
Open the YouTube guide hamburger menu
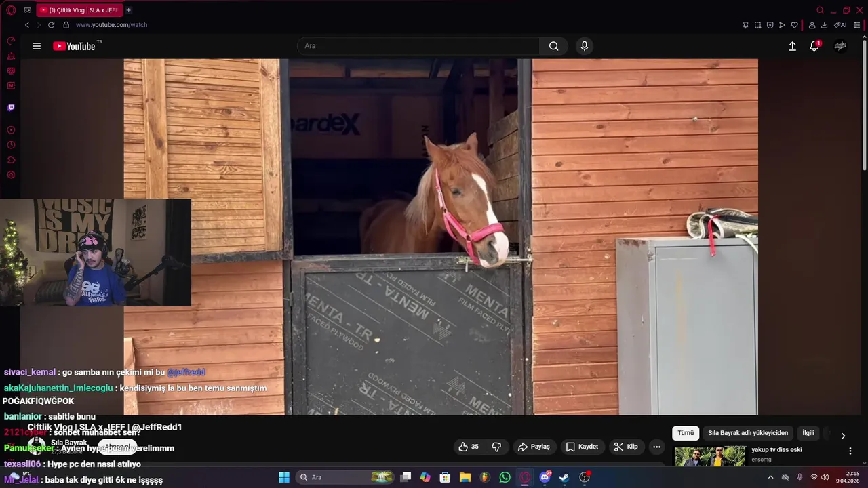(37, 46)
